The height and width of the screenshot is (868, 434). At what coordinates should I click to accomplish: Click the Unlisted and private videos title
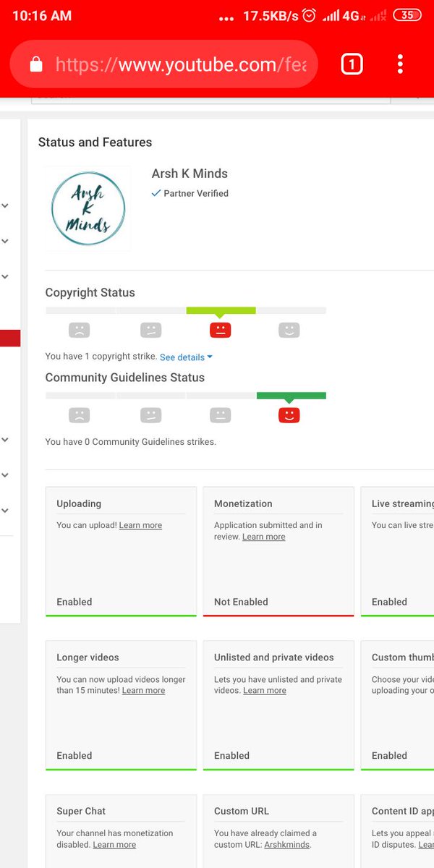[274, 658]
